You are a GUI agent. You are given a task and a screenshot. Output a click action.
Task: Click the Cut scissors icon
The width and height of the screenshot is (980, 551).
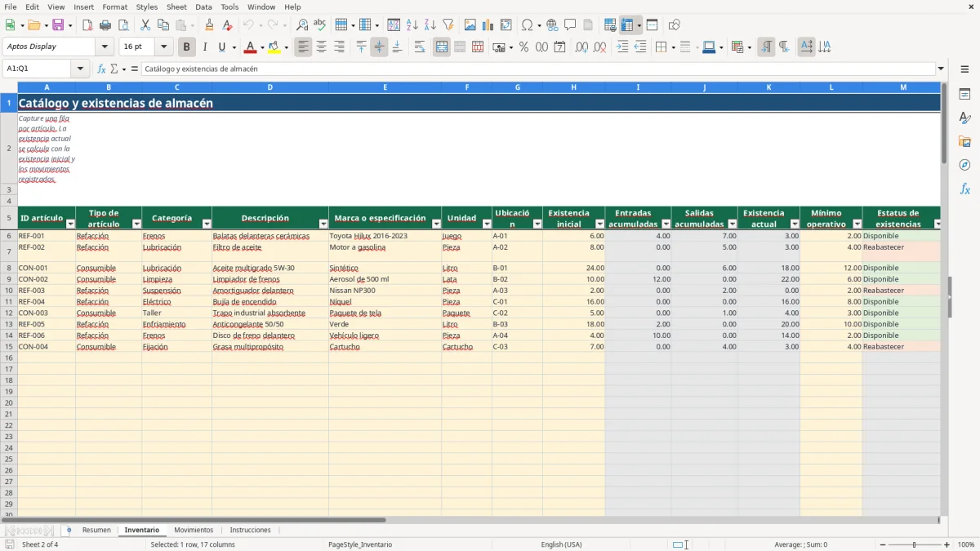pos(145,25)
